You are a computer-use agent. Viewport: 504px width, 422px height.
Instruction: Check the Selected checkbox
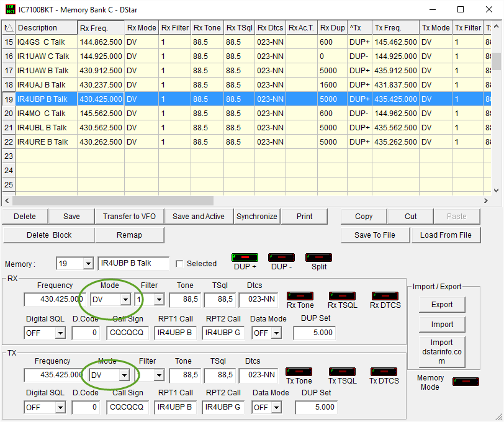tap(179, 264)
